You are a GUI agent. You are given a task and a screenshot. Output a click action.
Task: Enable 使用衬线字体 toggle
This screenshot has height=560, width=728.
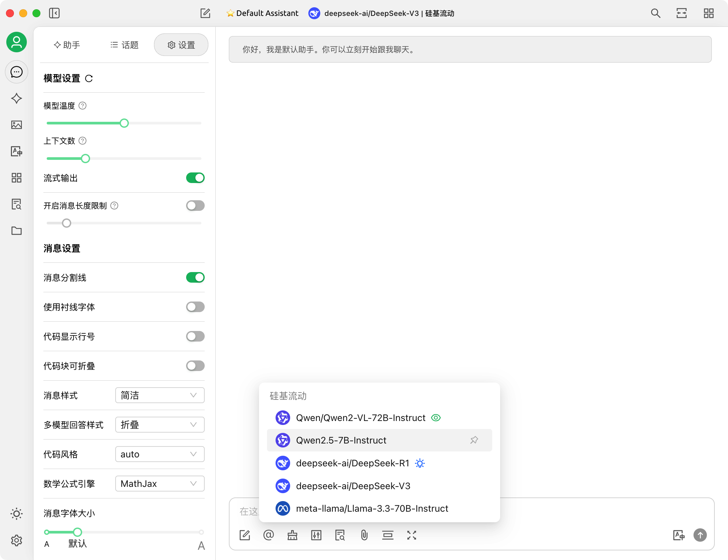pyautogui.click(x=195, y=307)
